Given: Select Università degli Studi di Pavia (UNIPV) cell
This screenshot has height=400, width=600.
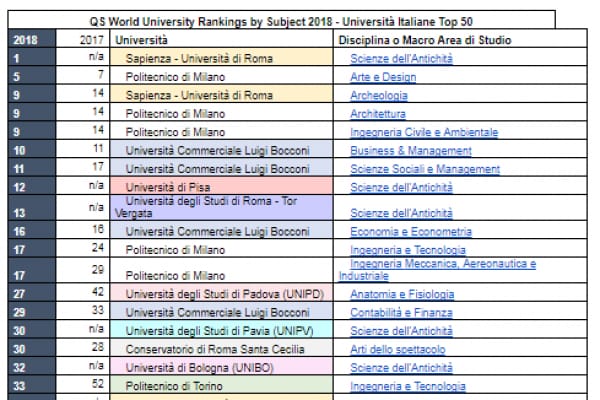Looking at the screenshot, I should pyautogui.click(x=221, y=329).
